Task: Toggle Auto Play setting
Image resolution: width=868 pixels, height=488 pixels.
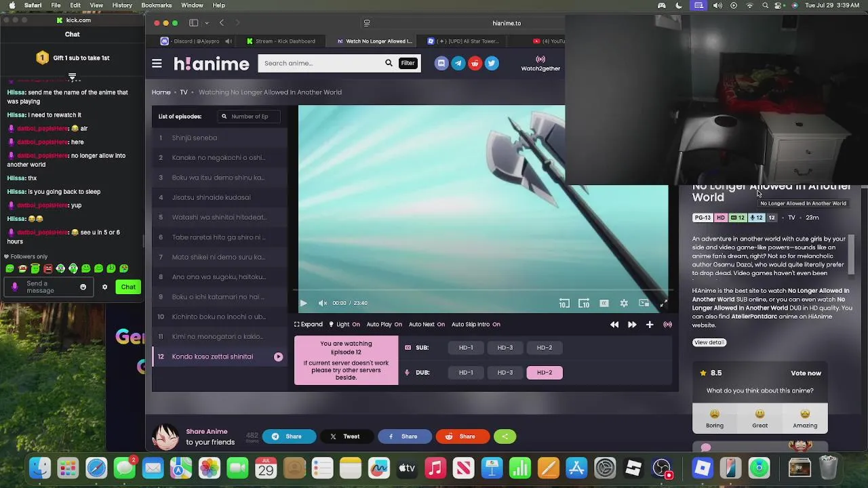Action: [x=384, y=324]
